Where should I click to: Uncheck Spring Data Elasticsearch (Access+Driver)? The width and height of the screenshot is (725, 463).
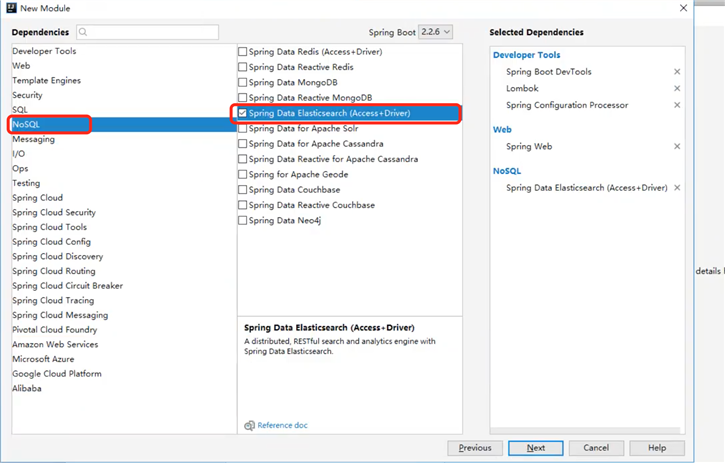pos(242,113)
